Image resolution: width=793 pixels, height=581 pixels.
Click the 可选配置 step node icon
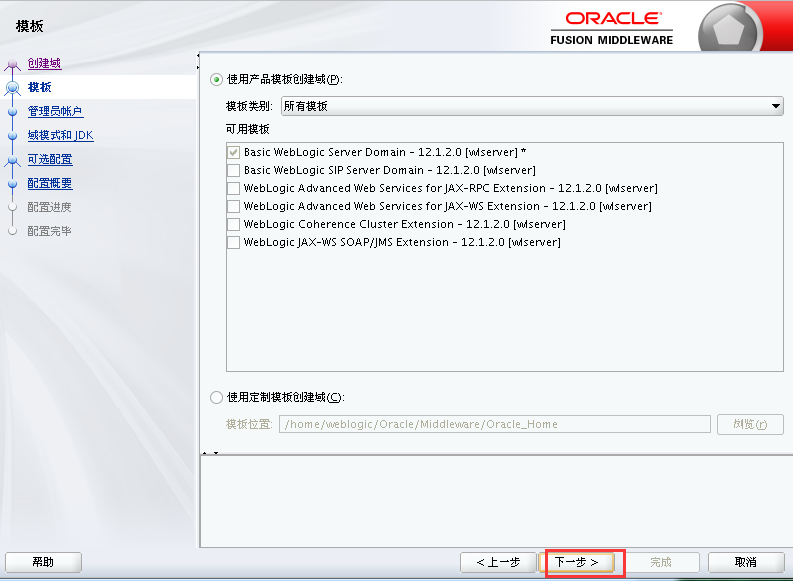(x=13, y=160)
